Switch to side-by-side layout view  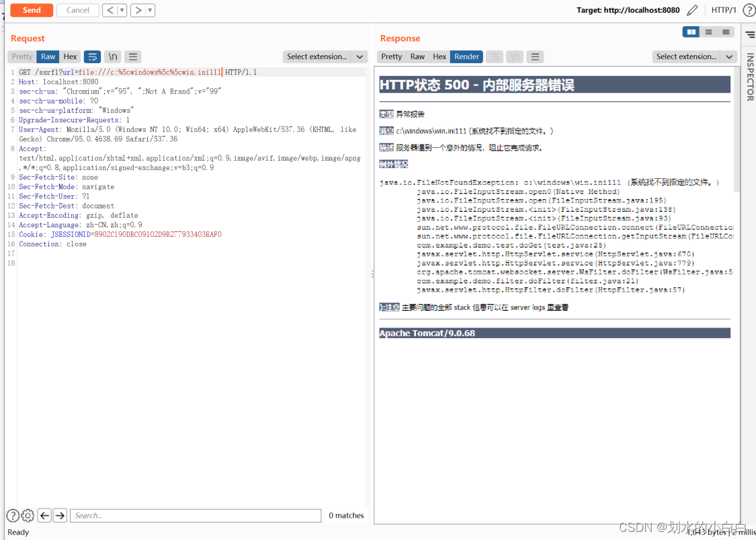point(691,32)
